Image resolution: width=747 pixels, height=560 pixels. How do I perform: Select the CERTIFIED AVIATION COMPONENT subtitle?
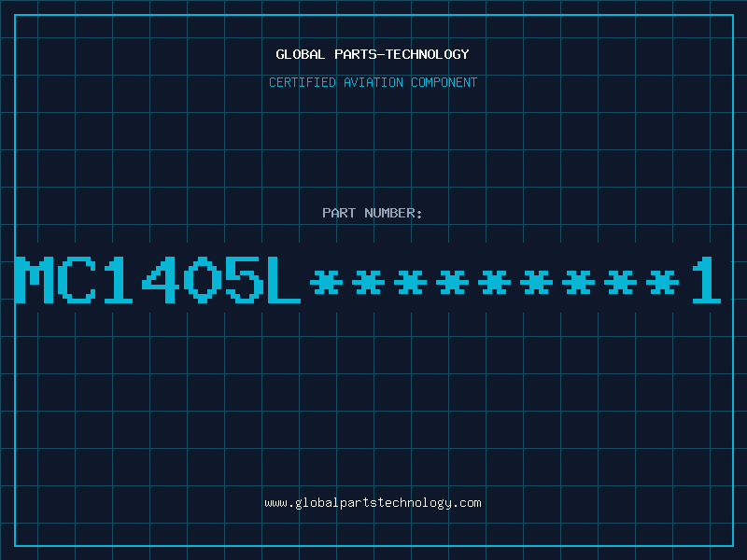(373, 82)
